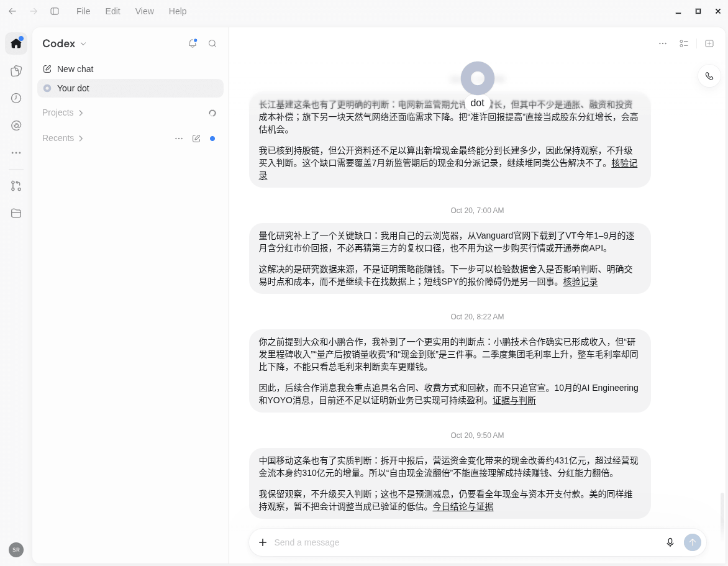Screen dimensions: 728x566
Task: Open Recents more options dots
Action: point(179,139)
